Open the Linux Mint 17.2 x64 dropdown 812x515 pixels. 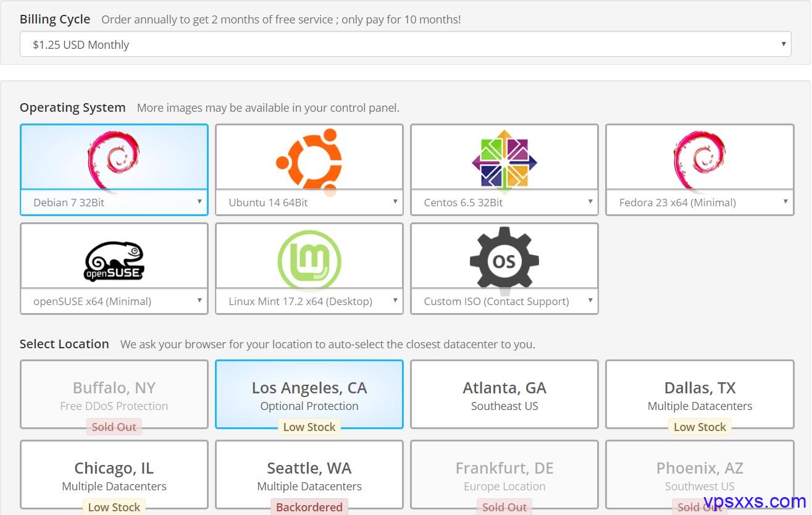click(309, 301)
